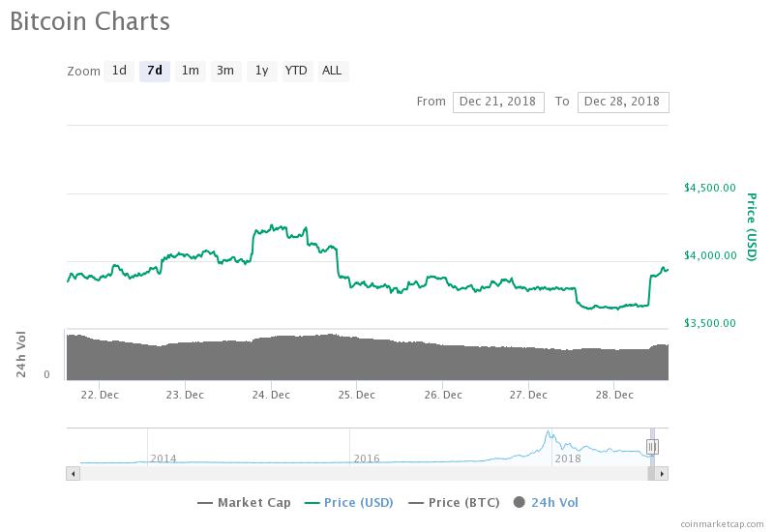Screen dimensions: 774x532
Task: Click the 22. Dec axis label
Action: click(x=100, y=395)
